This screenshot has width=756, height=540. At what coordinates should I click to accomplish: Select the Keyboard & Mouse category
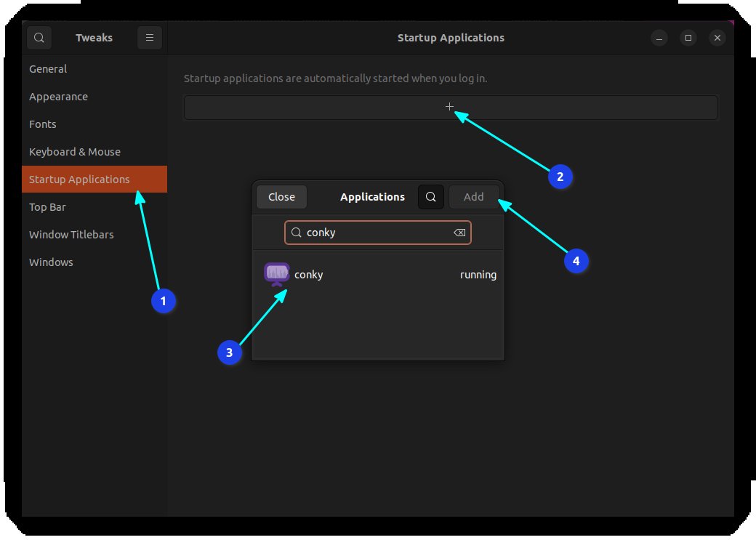pyautogui.click(x=74, y=151)
